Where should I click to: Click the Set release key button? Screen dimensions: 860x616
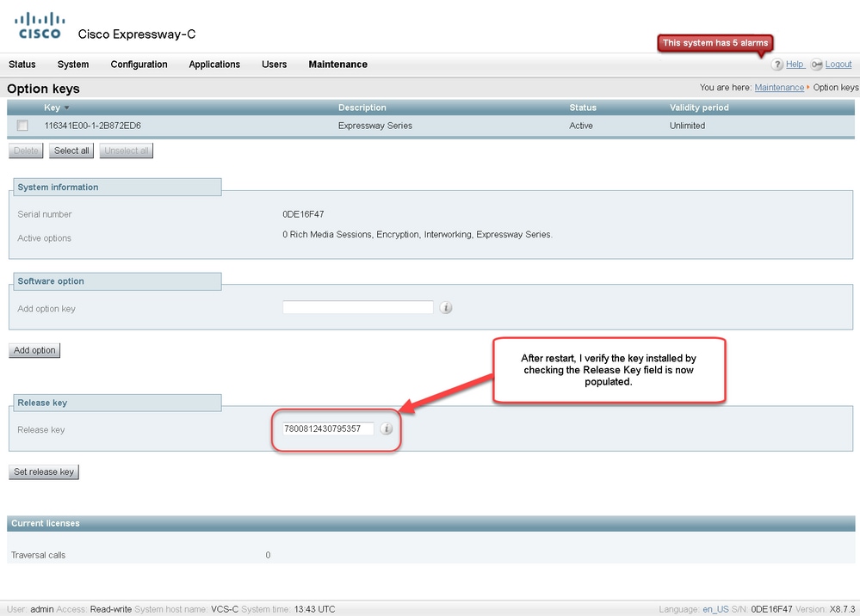[x=44, y=471]
